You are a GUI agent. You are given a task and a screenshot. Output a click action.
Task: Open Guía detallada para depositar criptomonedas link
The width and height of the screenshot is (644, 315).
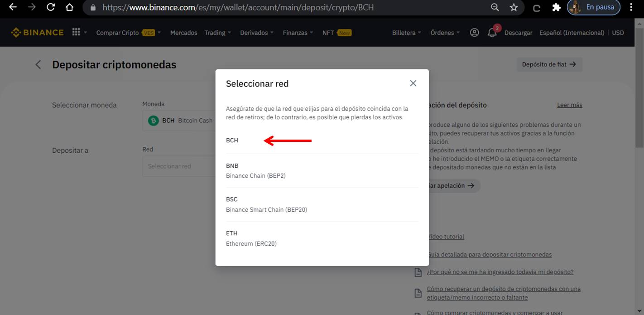click(490, 255)
